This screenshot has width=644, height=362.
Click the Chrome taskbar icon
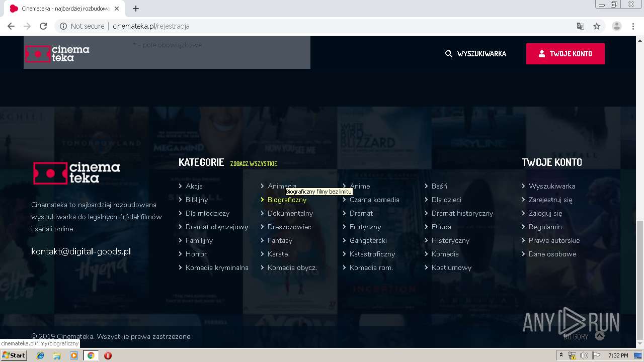pyautogui.click(x=91, y=355)
